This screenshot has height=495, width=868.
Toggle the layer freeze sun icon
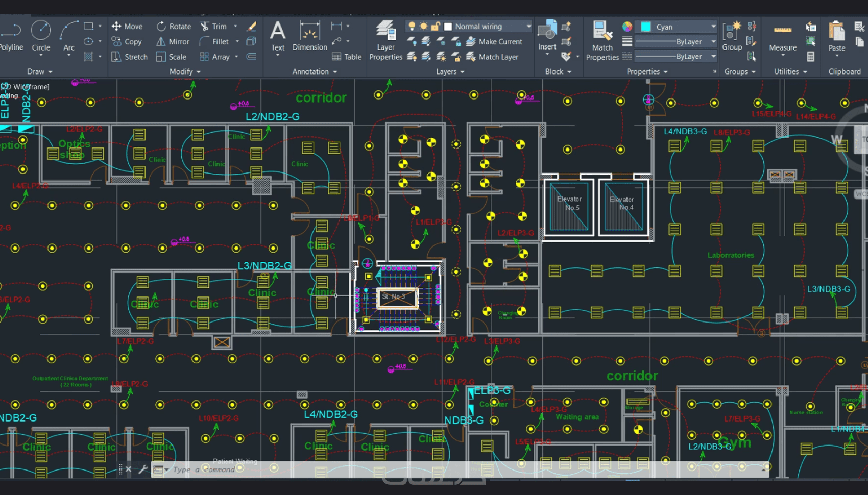423,27
